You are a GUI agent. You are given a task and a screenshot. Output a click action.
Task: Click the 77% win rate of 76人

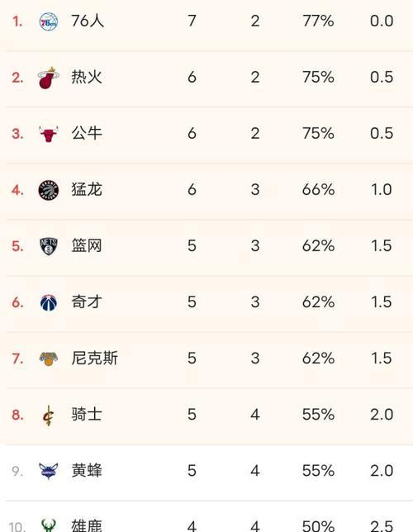click(318, 21)
